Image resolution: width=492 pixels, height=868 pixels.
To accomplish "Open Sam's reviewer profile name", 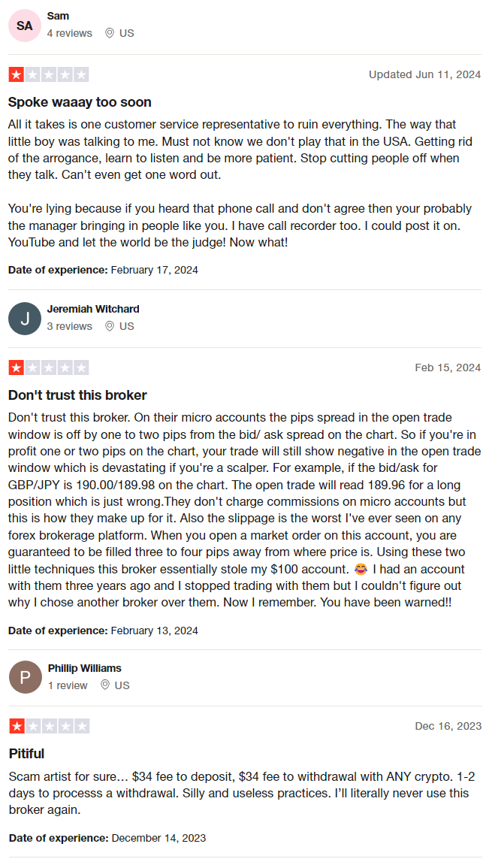I will 58,16.
